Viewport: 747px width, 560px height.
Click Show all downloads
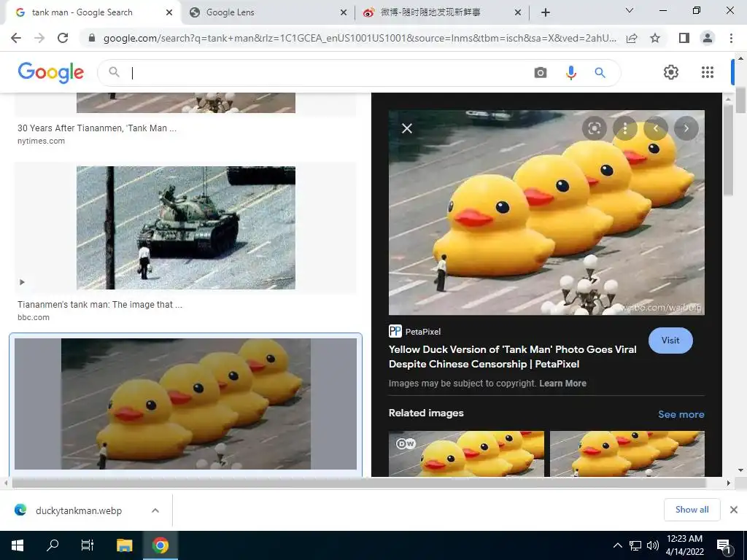(692, 510)
